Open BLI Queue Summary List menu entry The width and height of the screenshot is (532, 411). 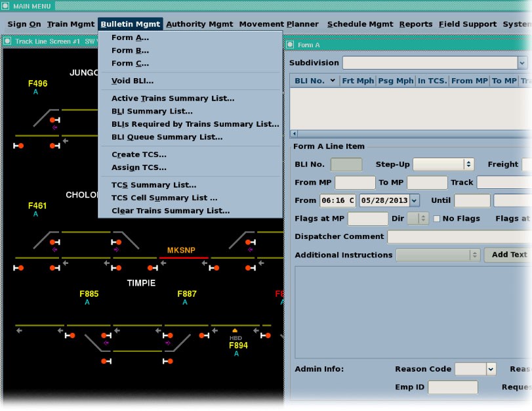pyautogui.click(x=167, y=137)
